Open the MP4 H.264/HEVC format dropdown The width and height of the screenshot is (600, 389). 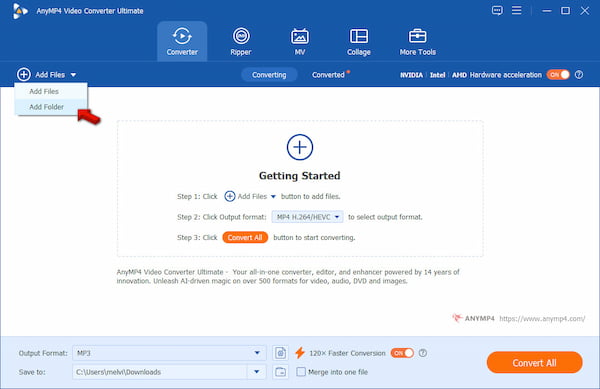point(307,217)
